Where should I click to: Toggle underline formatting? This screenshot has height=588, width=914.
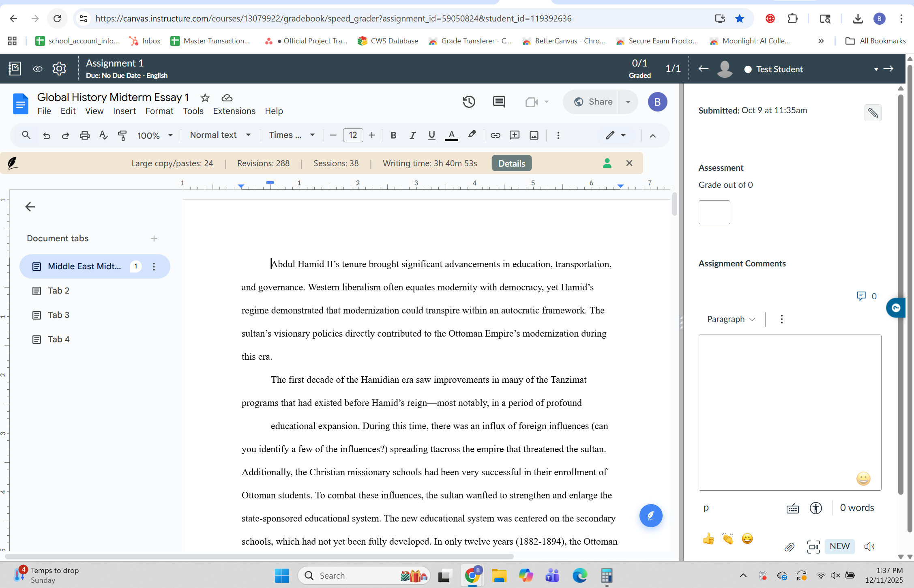pos(431,135)
